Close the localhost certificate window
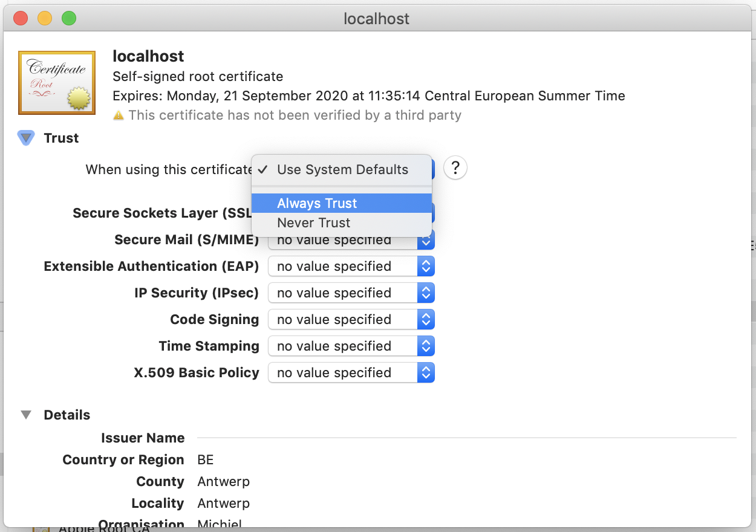 pyautogui.click(x=21, y=18)
